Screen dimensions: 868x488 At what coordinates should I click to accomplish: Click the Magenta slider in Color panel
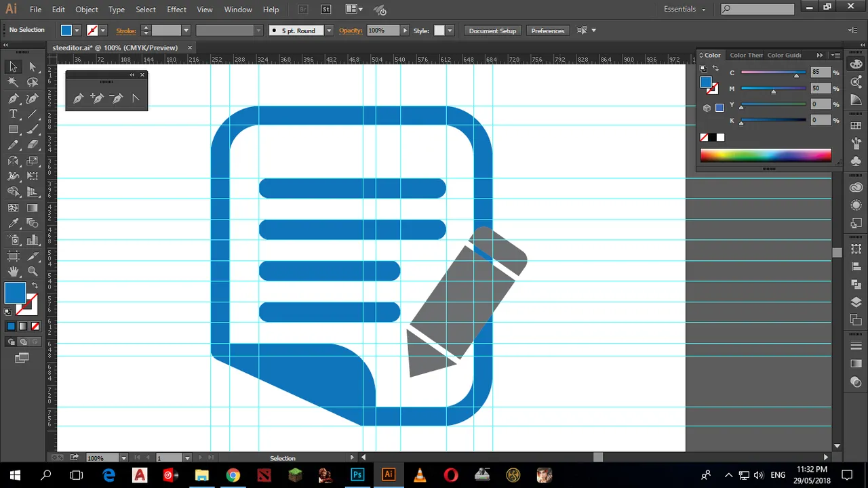pyautogui.click(x=773, y=89)
